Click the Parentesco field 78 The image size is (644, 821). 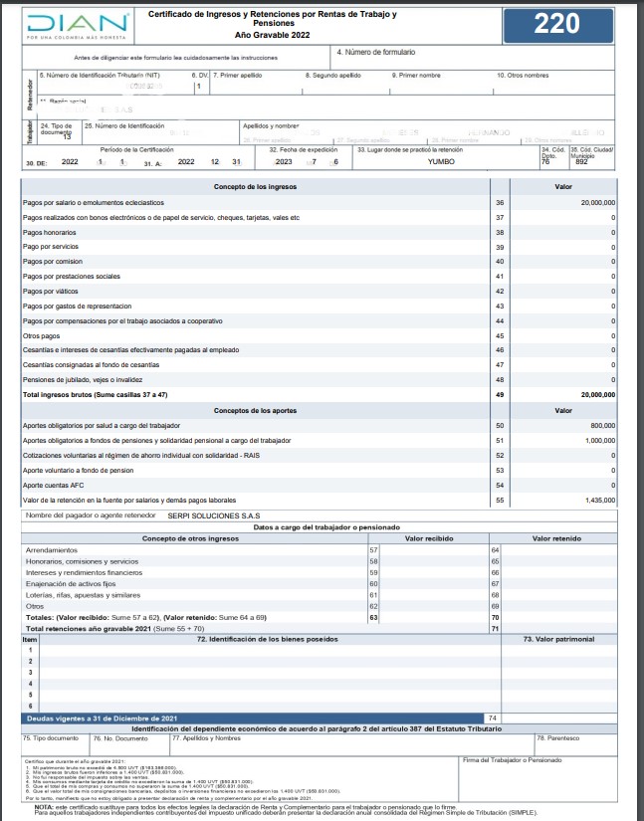(x=575, y=744)
